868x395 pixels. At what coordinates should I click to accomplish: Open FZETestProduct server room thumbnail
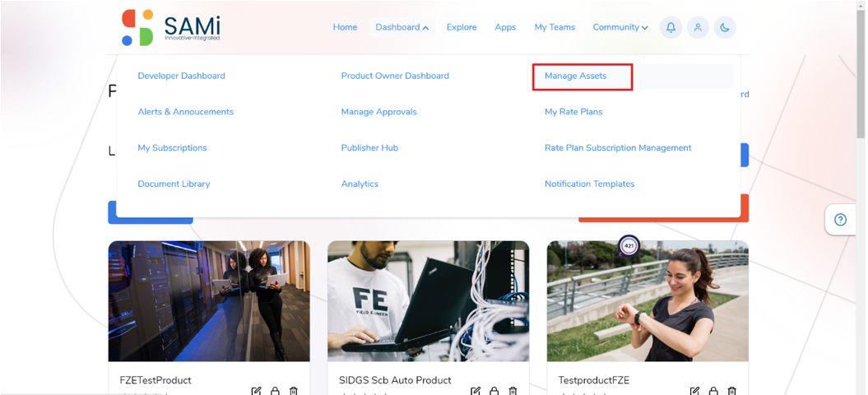pos(209,301)
